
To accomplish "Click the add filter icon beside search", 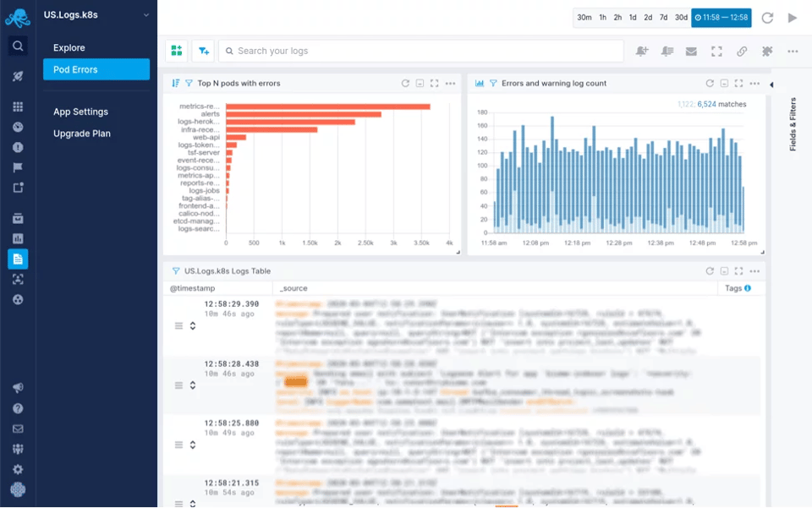I will (x=204, y=51).
